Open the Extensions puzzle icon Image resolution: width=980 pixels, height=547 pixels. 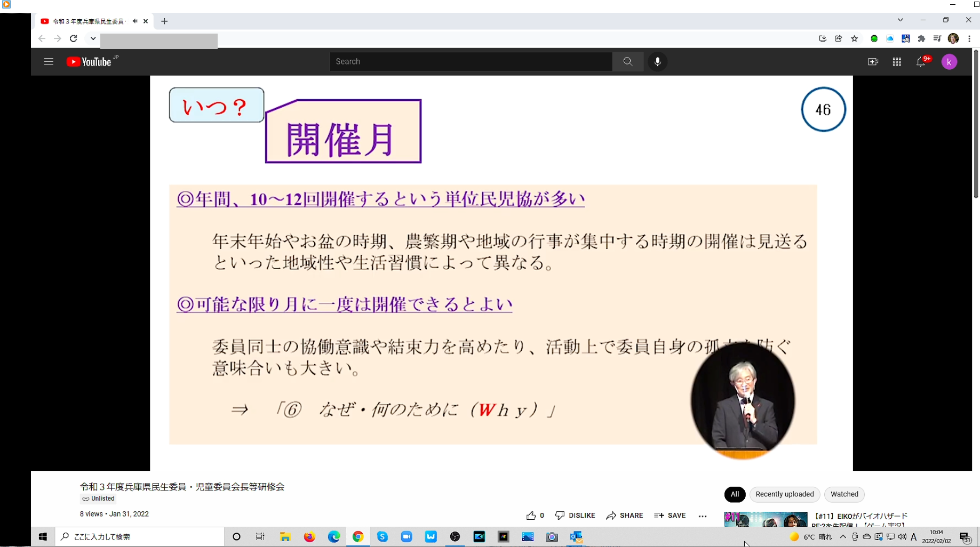[x=921, y=38]
